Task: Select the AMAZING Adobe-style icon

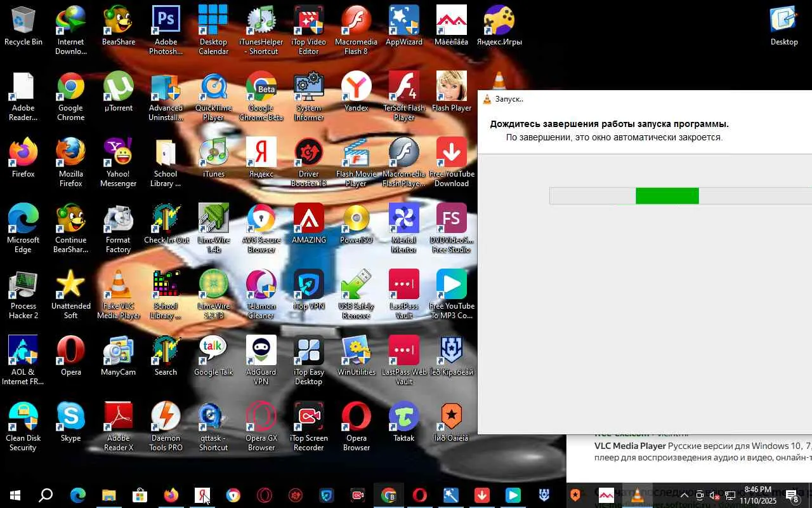Action: [x=309, y=225]
